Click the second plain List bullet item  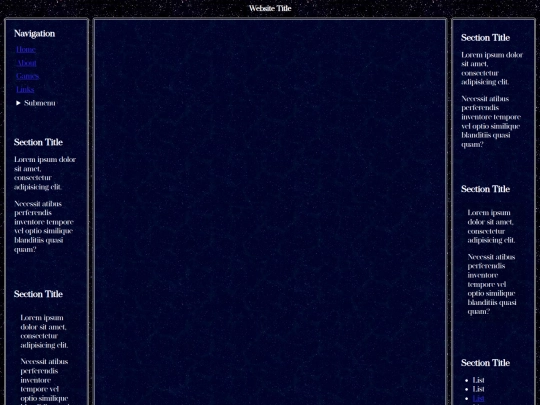478,389
